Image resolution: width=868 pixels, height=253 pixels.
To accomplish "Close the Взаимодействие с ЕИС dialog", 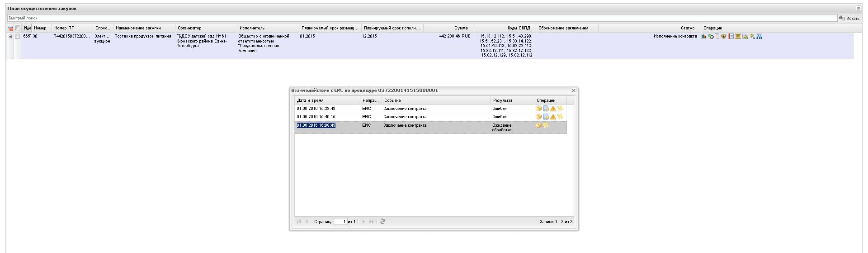I will pos(573,91).
